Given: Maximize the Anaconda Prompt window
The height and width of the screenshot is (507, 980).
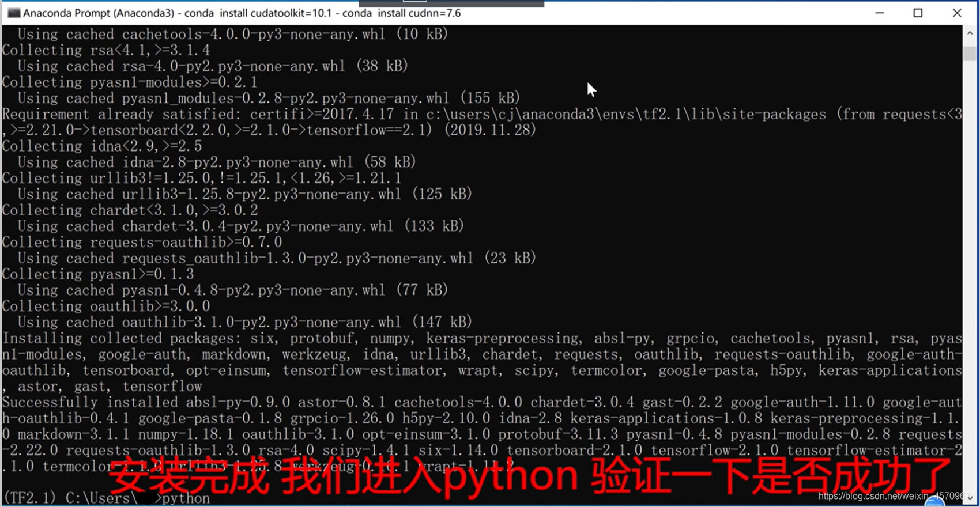Looking at the screenshot, I should (918, 13).
